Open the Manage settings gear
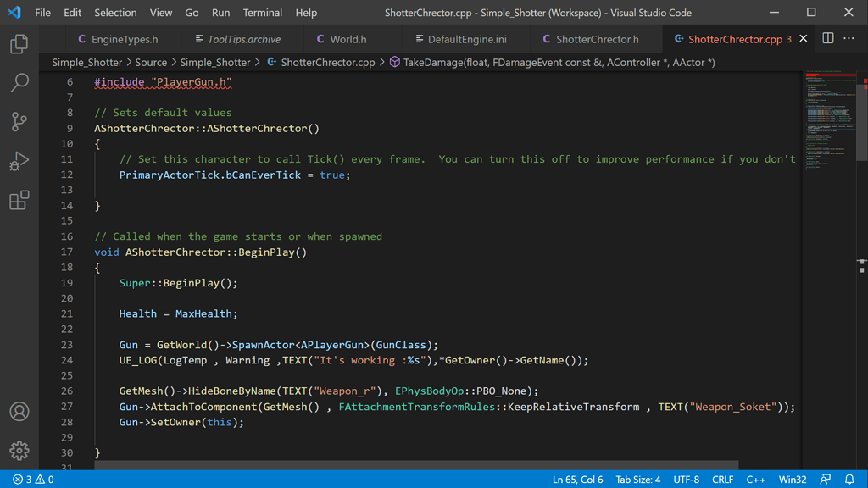The image size is (868, 488). coord(20,451)
